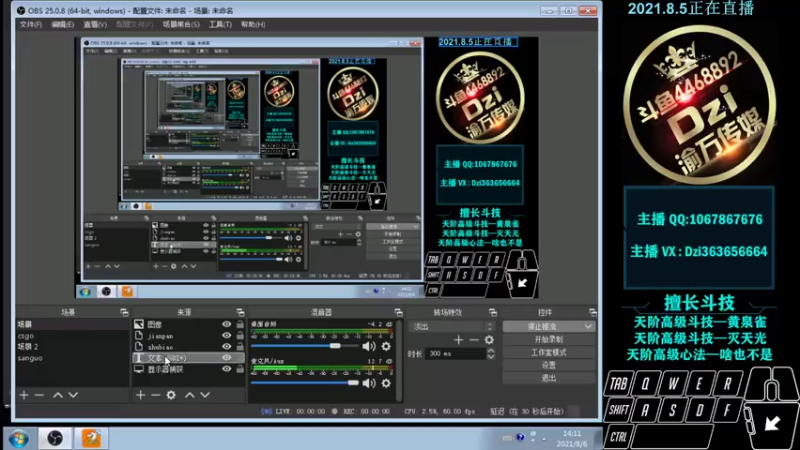Expand the 停止推流 button dropdown arrow
Viewport: 800px width, 450px height.
coord(588,327)
